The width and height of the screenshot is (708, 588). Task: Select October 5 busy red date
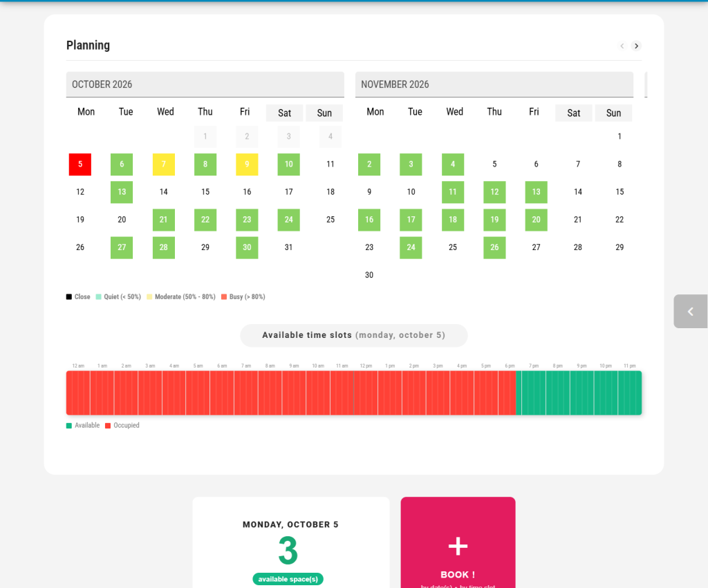80,164
